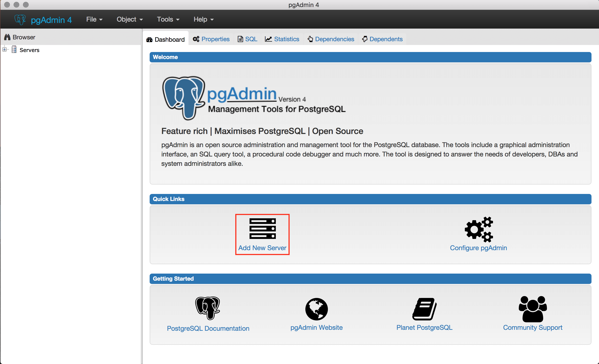Select the Servers item in the Browser panel

pyautogui.click(x=29, y=50)
